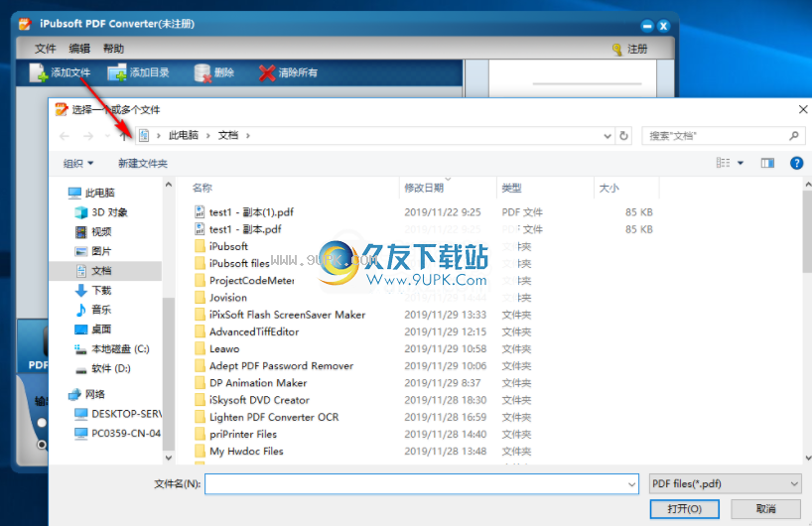Select file test1 - 副本.pdf
The height and width of the screenshot is (526, 812).
point(237,229)
